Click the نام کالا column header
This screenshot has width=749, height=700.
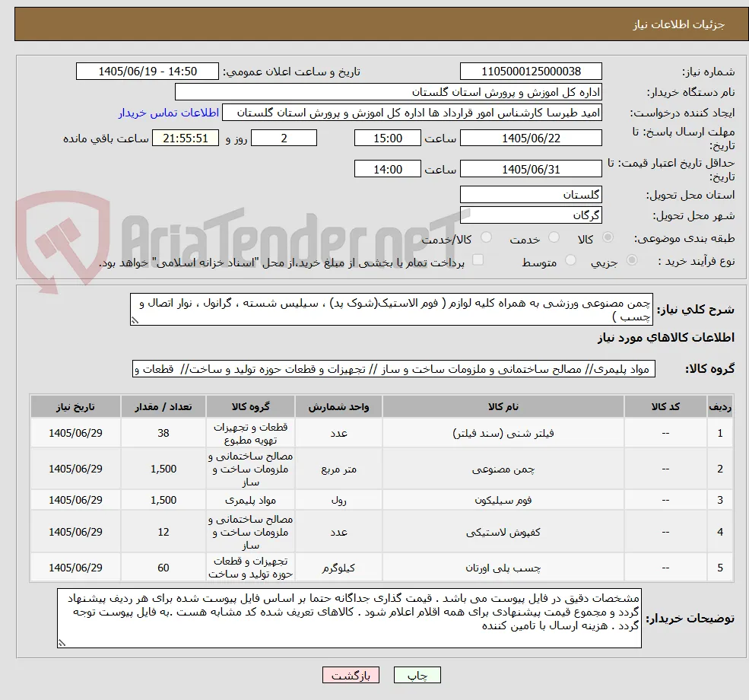tap(503, 406)
